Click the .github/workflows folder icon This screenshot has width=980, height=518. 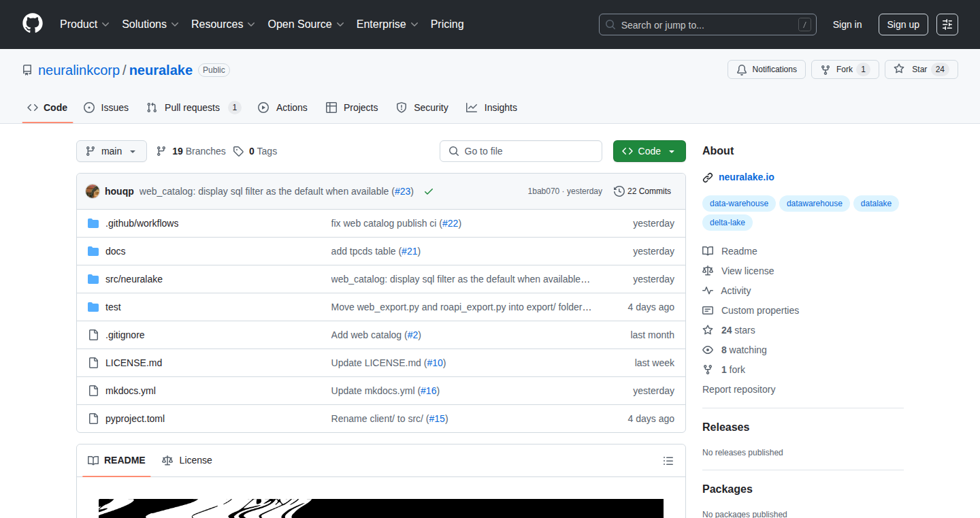[93, 223]
